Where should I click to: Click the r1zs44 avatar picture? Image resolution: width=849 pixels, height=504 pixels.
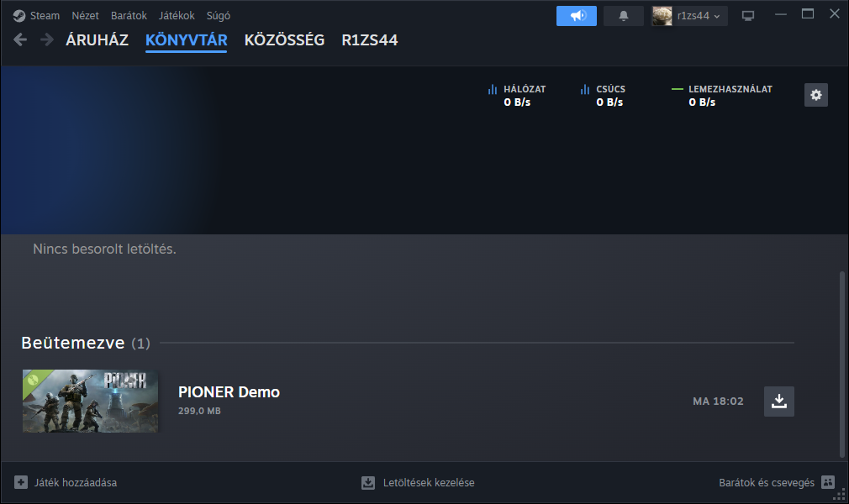(x=662, y=16)
